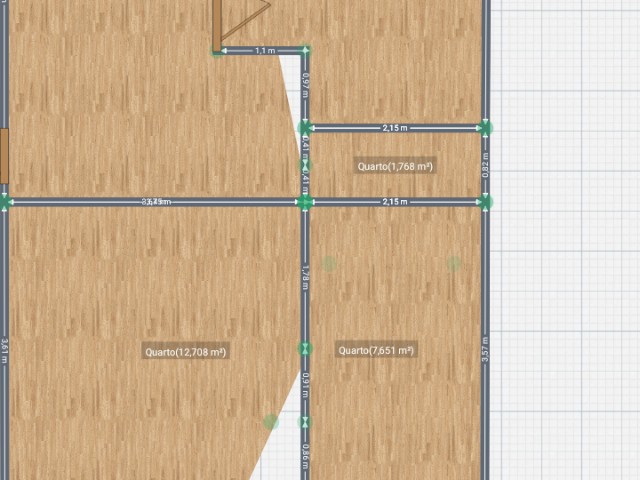Image resolution: width=640 pixels, height=480 pixels.
Task: Select the Quarto(1,768 m²) room label
Action: coord(395,166)
